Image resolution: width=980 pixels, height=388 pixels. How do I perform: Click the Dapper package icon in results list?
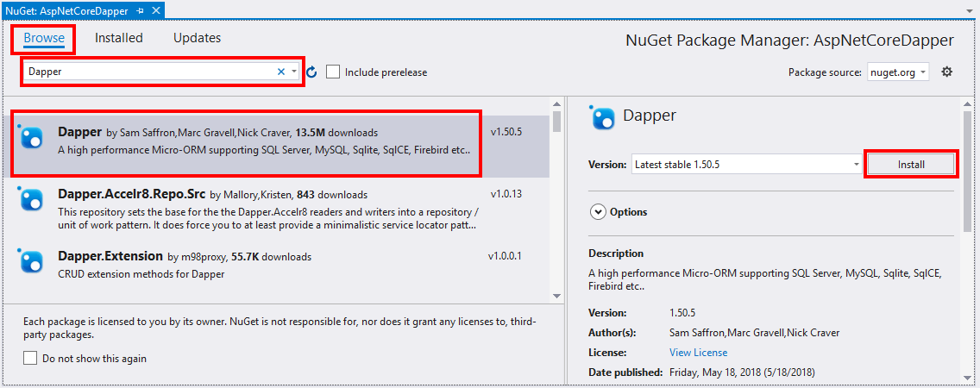pyautogui.click(x=31, y=137)
